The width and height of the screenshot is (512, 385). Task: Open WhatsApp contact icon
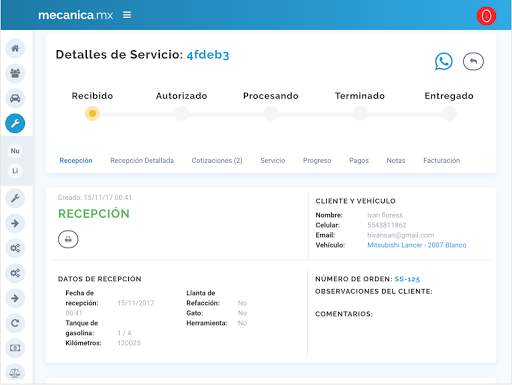pos(443,61)
